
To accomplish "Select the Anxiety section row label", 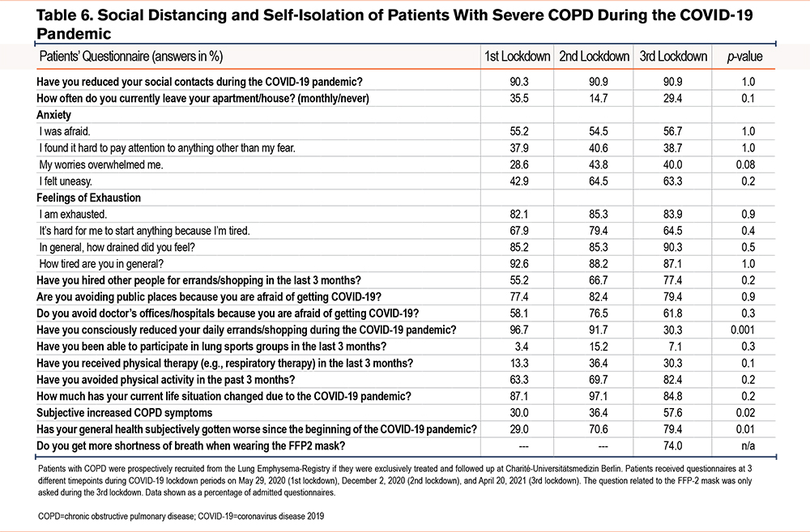I will click(x=53, y=115).
